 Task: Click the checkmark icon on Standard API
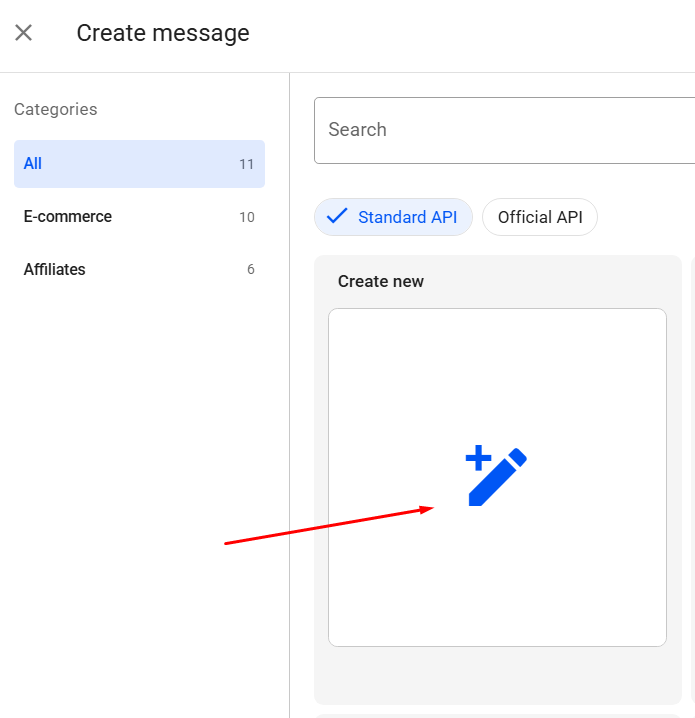click(x=337, y=216)
